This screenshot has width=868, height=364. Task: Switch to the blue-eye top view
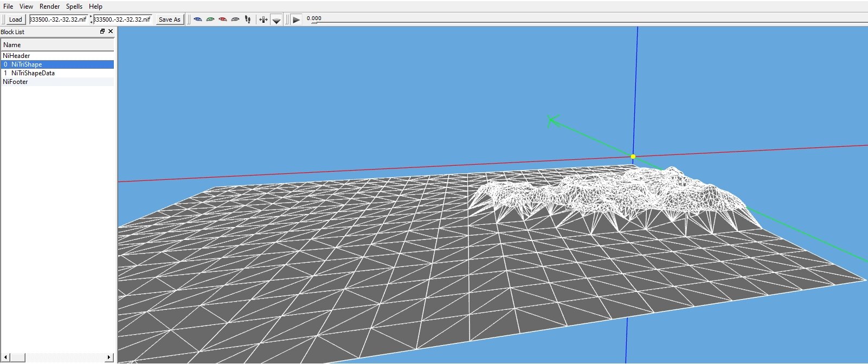(198, 19)
